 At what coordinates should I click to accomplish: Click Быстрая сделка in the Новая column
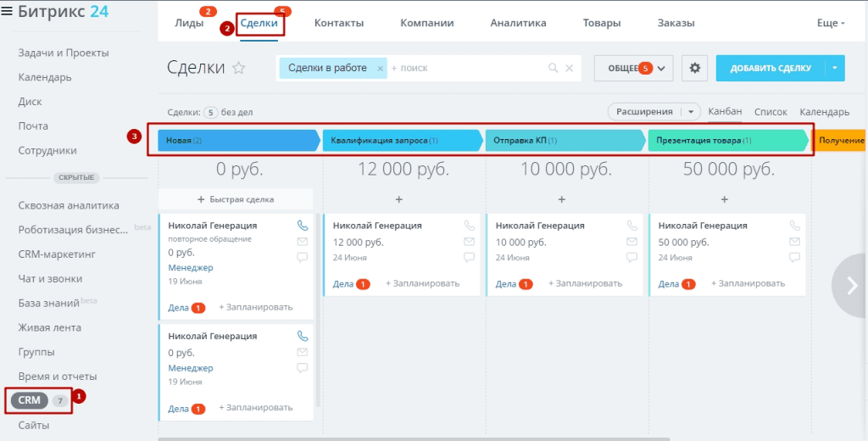236,199
